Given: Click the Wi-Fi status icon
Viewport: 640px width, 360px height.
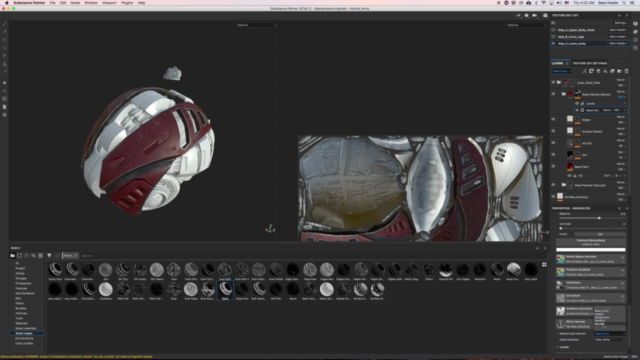Looking at the screenshot, I should (x=543, y=3).
